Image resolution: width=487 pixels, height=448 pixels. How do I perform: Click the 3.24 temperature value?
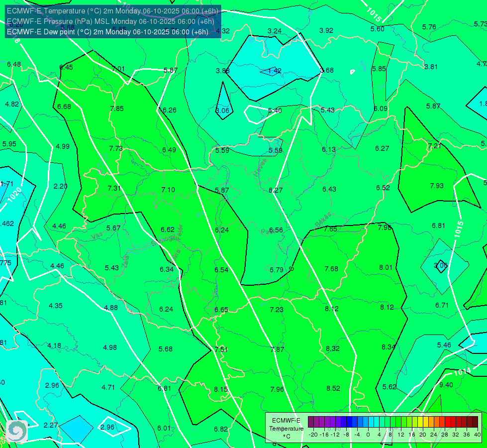(x=275, y=31)
